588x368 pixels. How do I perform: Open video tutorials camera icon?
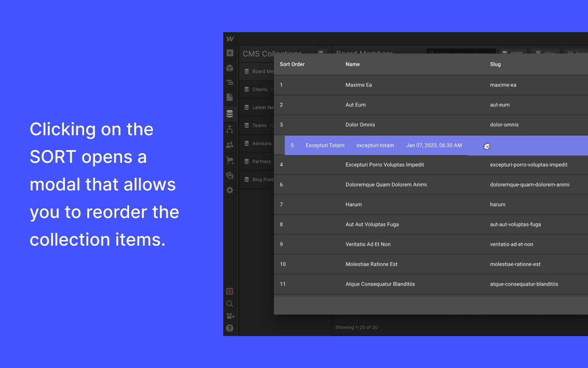(x=230, y=316)
